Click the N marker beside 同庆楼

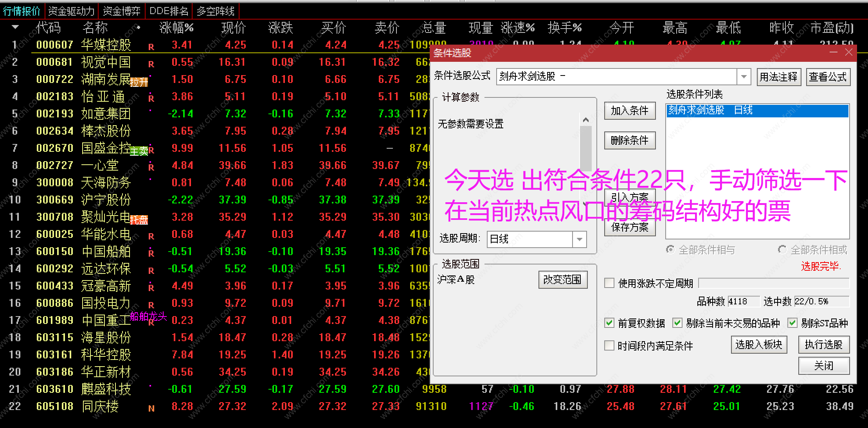pyautogui.click(x=151, y=409)
